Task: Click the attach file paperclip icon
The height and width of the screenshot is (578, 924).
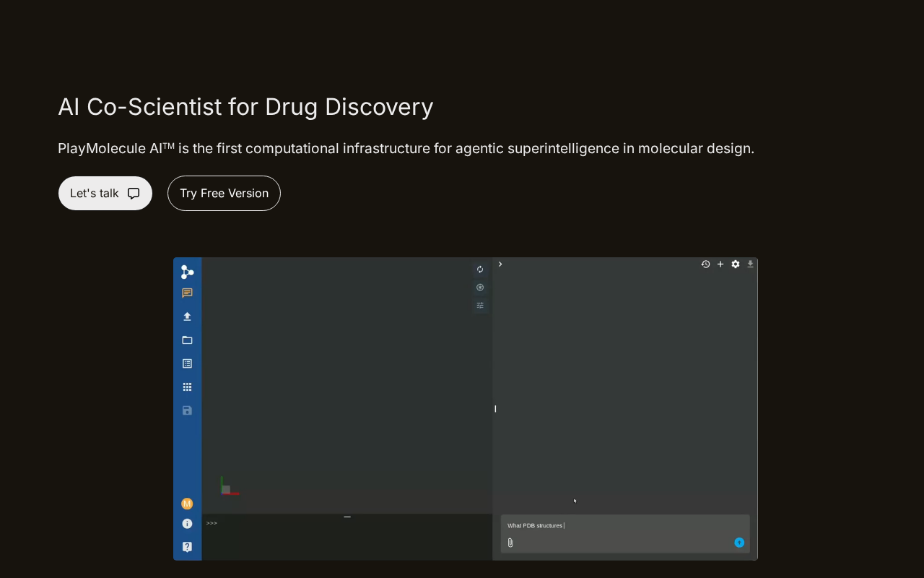Action: [x=510, y=543]
